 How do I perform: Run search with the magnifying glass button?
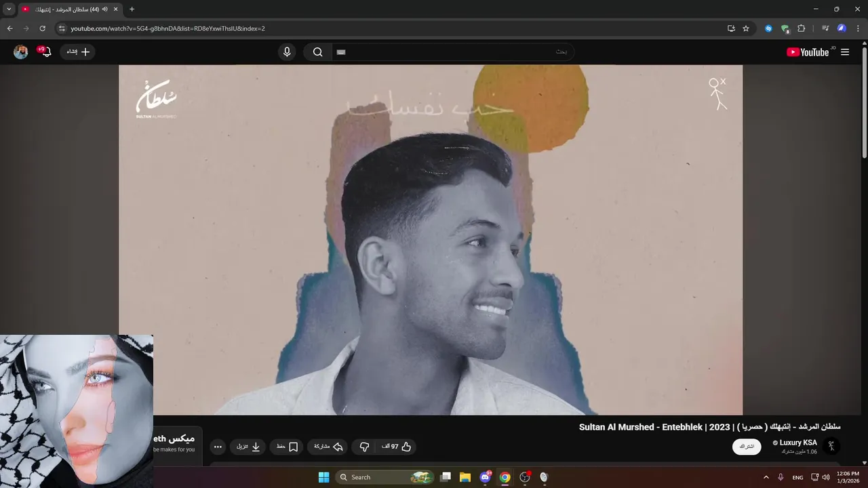317,52
